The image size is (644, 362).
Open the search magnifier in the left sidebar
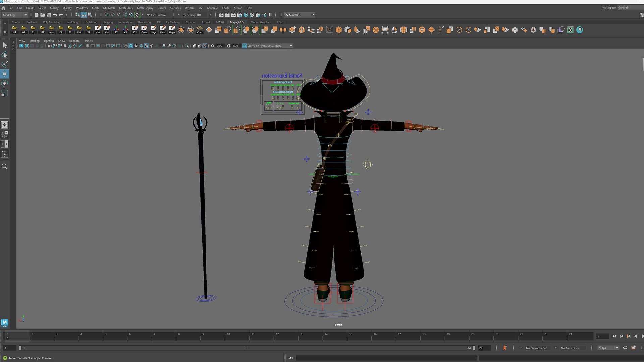5,166
